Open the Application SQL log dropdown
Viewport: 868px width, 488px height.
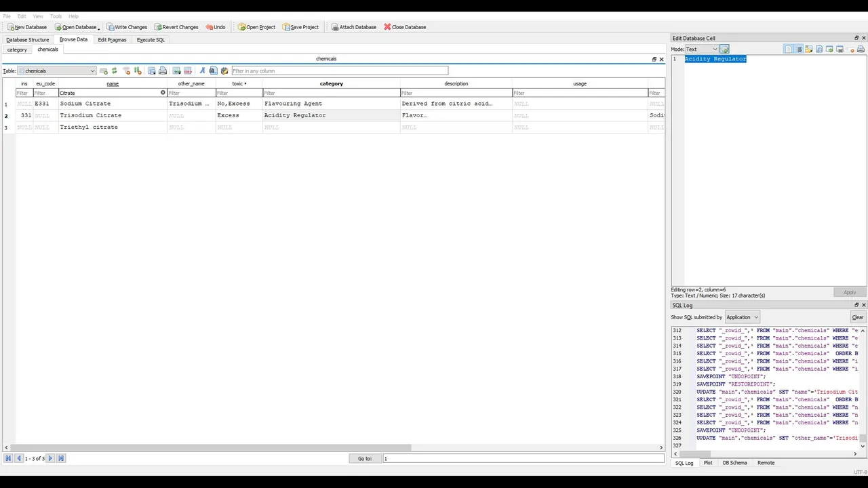742,317
